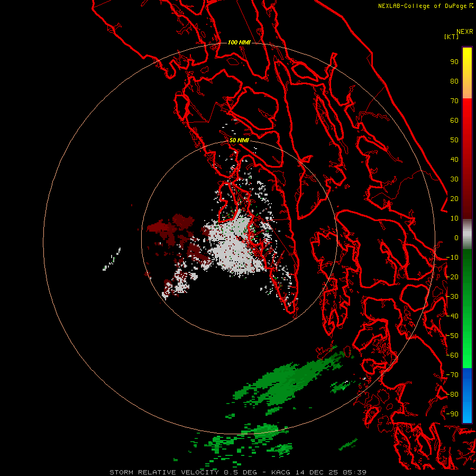Click the 50 NMI range ring label
Screen dimensions: 476x476
click(x=239, y=140)
